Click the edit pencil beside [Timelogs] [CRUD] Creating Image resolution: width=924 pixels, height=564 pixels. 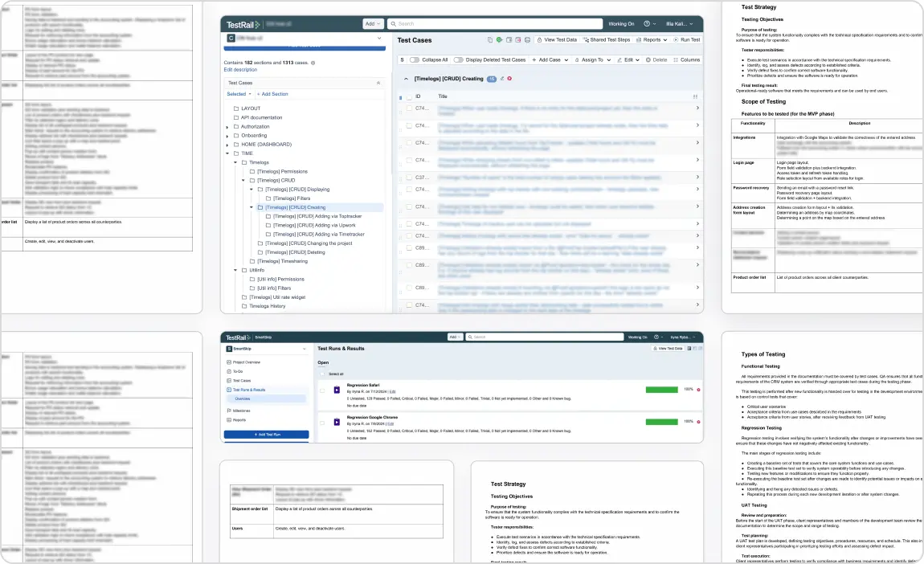pyautogui.click(x=501, y=79)
